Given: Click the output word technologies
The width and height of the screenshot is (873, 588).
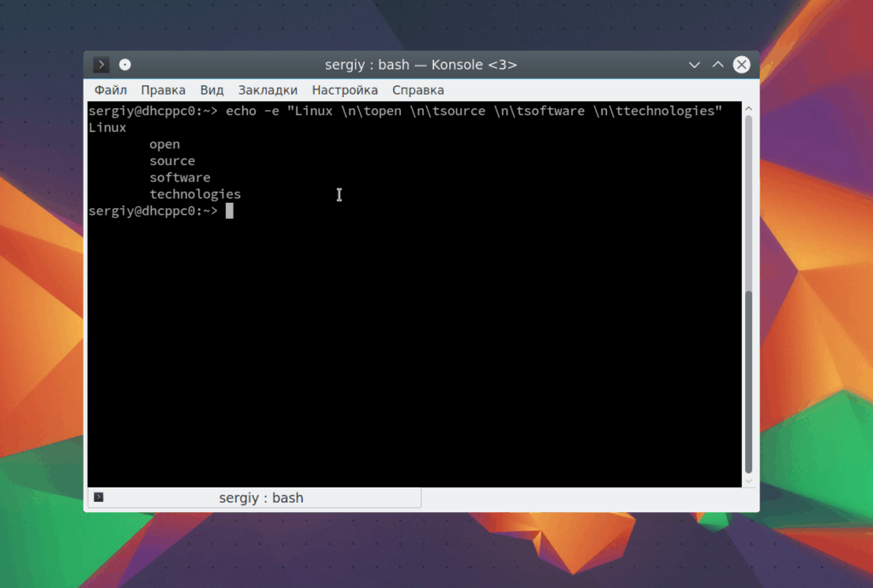Looking at the screenshot, I should point(195,194).
